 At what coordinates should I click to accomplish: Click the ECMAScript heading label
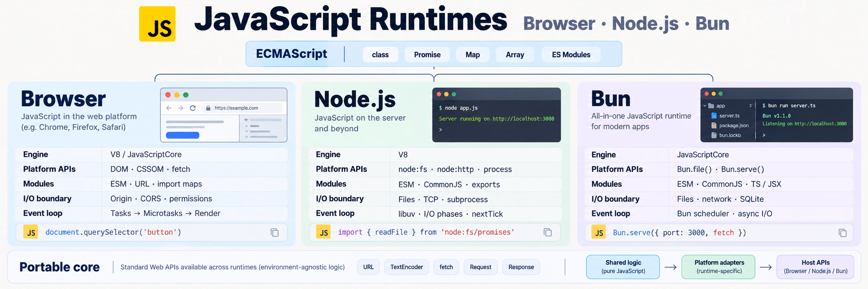pyautogui.click(x=291, y=54)
